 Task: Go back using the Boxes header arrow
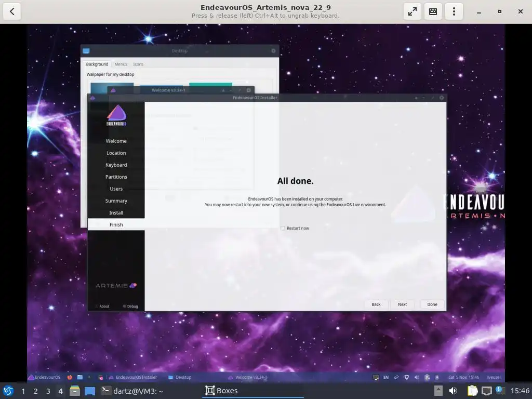tap(12, 11)
